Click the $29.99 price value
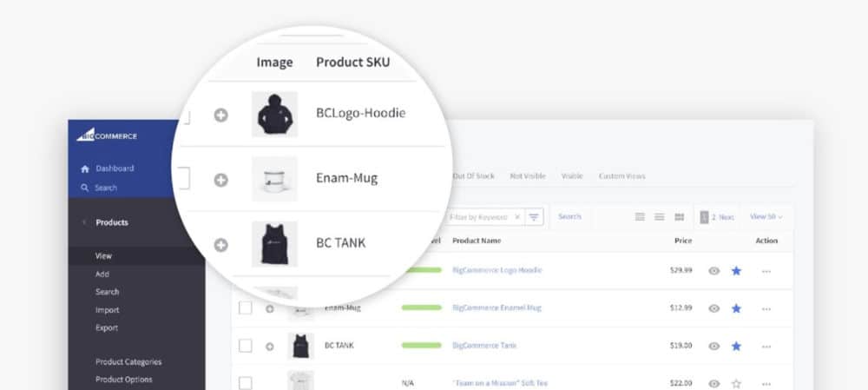 pyautogui.click(x=681, y=270)
